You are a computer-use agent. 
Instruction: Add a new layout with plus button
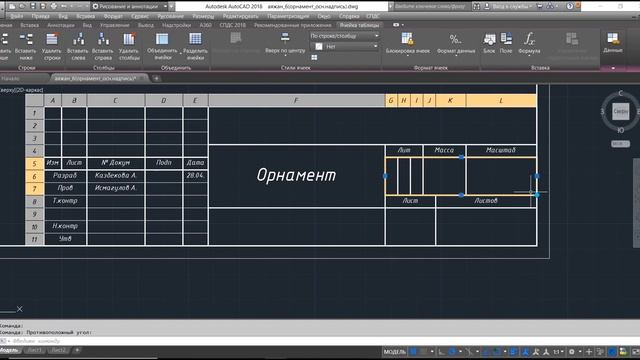(x=77, y=350)
